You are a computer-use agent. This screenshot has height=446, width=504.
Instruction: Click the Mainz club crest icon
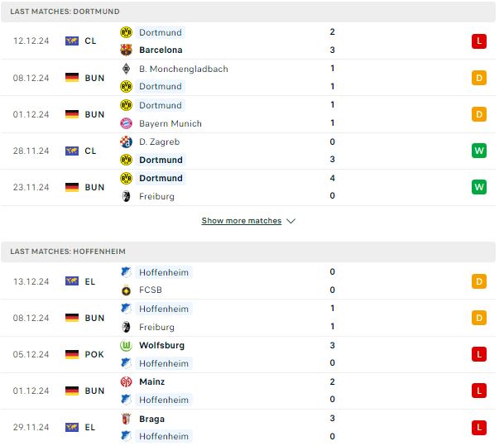(x=126, y=381)
